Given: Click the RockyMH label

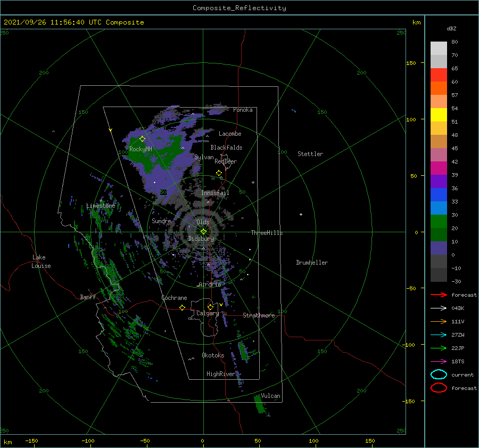Looking at the screenshot, I should pos(141,149).
